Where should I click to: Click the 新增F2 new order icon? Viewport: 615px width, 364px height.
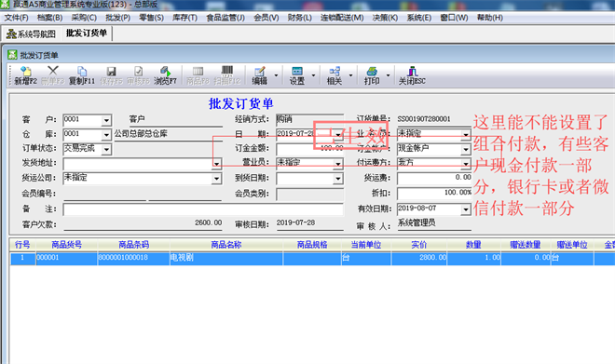(x=25, y=75)
